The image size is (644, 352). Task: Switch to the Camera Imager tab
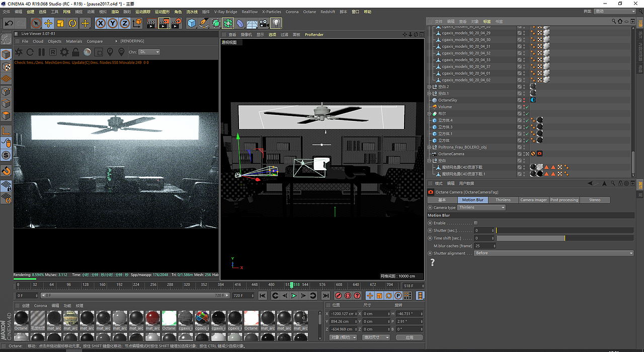(533, 200)
